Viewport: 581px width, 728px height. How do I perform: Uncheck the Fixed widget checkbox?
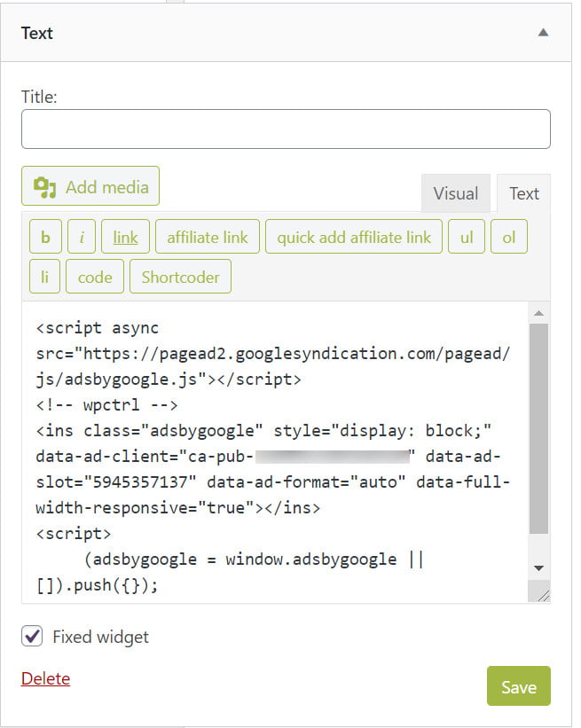[32, 636]
